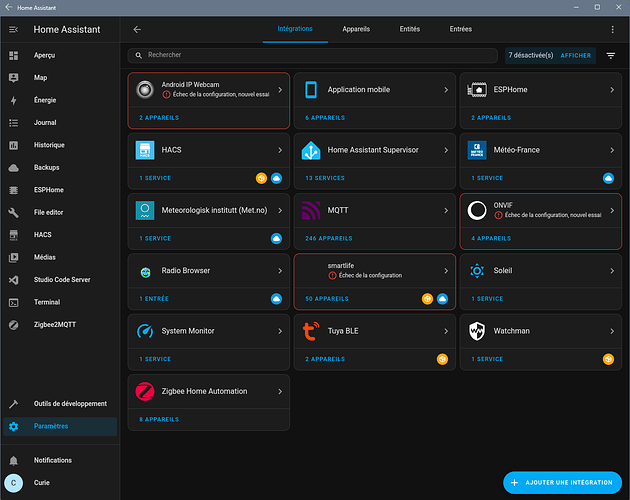
Task: Click the Tuya BLE custom integration badge
Action: click(442, 359)
